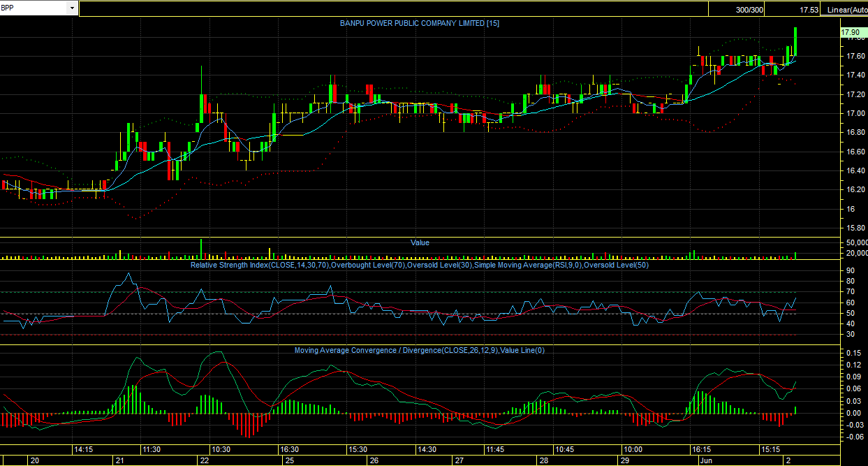Image resolution: width=868 pixels, height=466 pixels.
Task: Click the Value volume panel title
Action: 420,242
